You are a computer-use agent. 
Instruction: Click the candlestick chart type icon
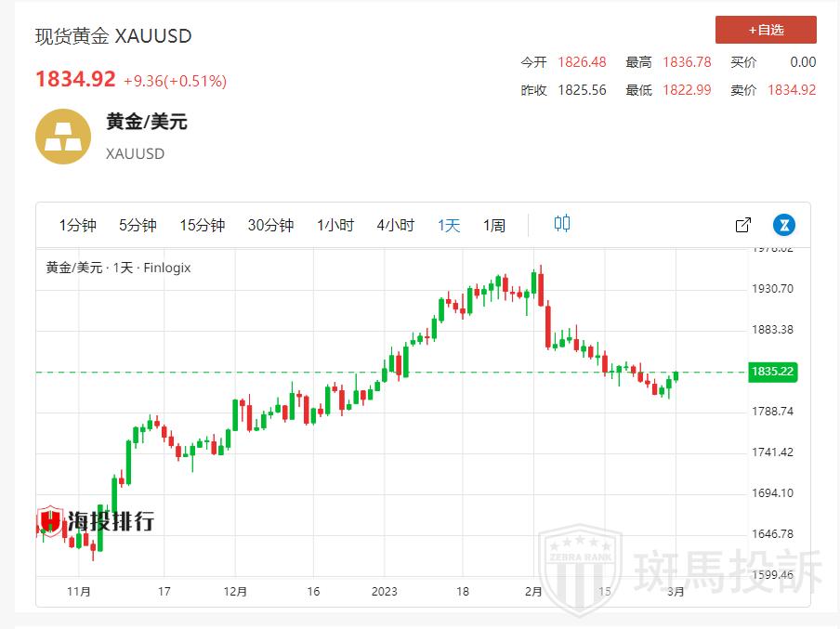pyautogui.click(x=562, y=224)
